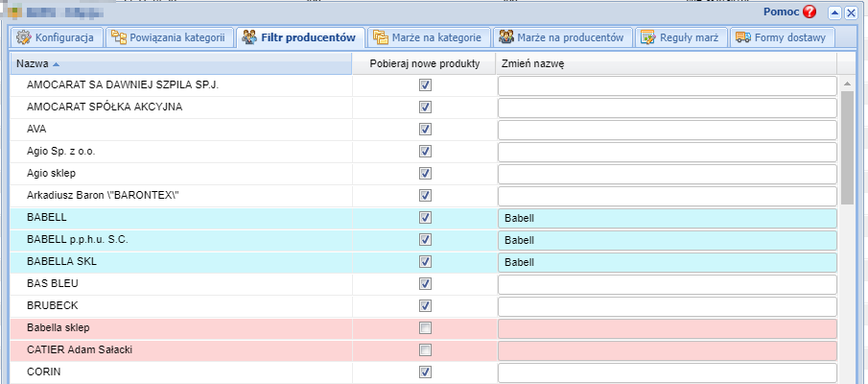Edit the rename field for CORIN
Viewport: 868px width, 384px height.
(667, 372)
